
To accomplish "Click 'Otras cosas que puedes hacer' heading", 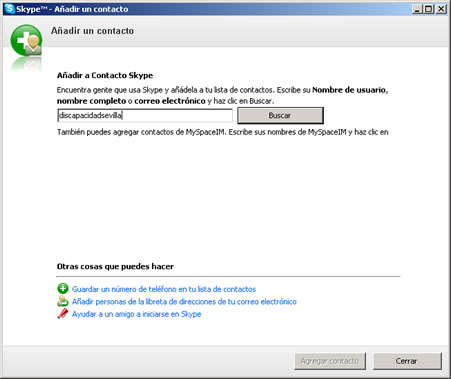I will click(x=115, y=267).
